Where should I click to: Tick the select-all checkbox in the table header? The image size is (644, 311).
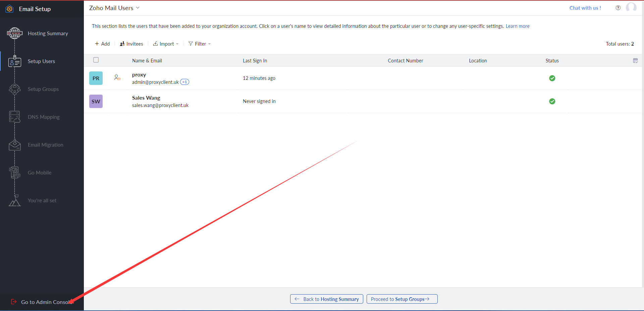(96, 60)
